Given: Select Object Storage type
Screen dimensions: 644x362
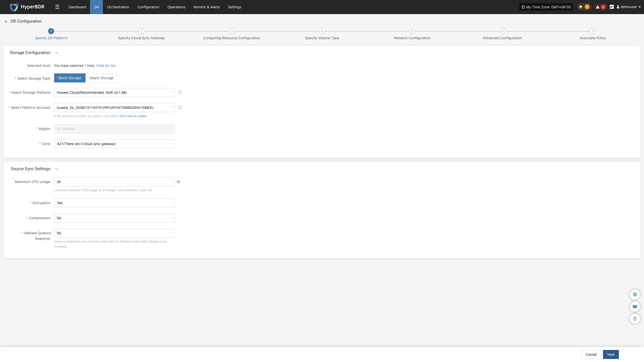Looking at the screenshot, I should click(x=101, y=78).
